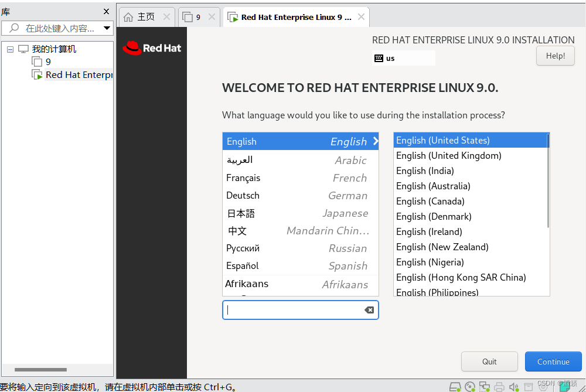The height and width of the screenshot is (392, 586).
Task: Click the Continue button
Action: (x=553, y=362)
